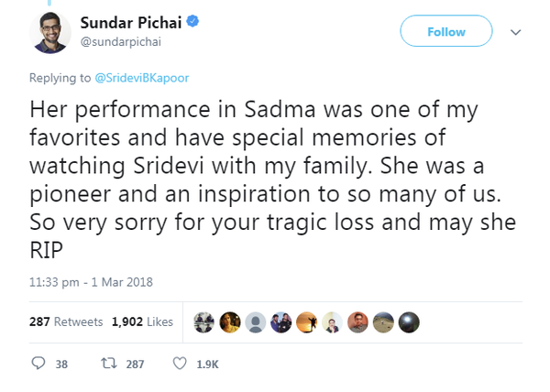Click the Sundar Pichai display name
550x392 pixels.
point(131,23)
